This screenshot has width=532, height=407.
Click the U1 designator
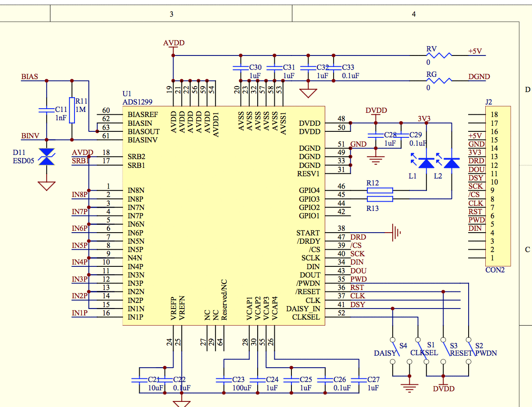tap(127, 93)
